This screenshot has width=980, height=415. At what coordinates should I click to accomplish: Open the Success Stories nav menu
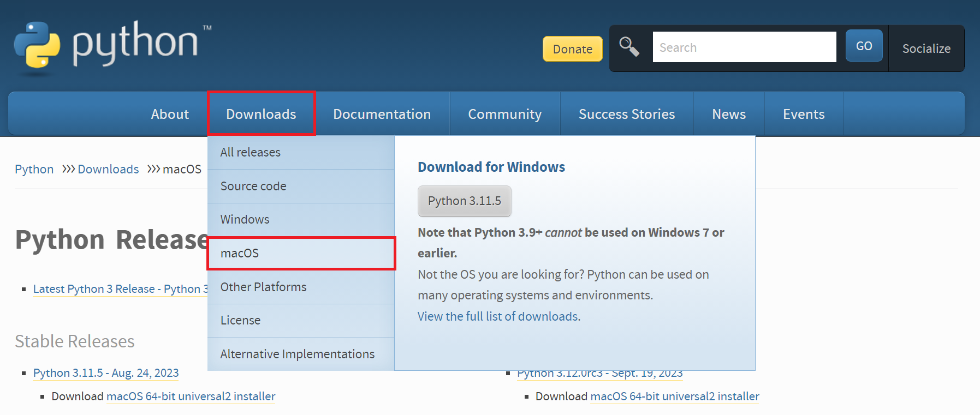(x=626, y=114)
